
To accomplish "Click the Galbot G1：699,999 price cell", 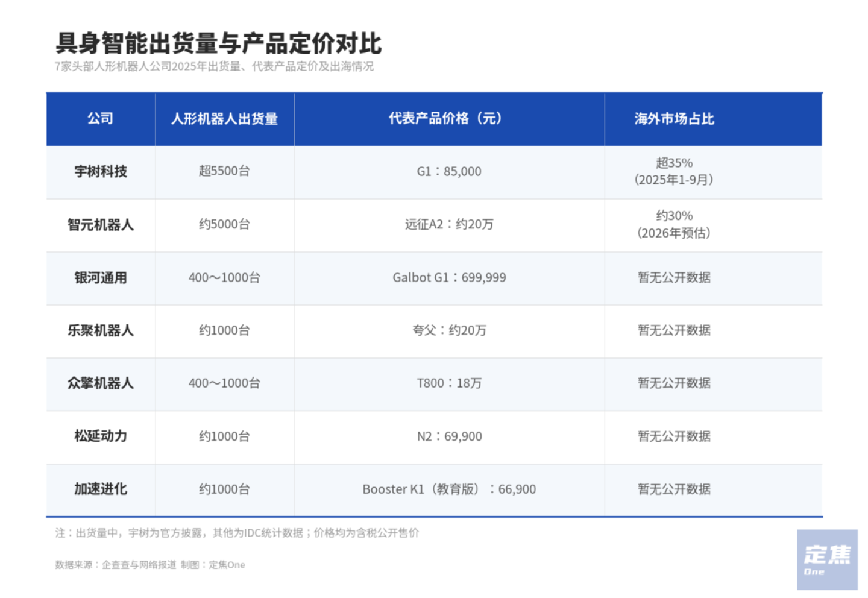I will (449, 278).
